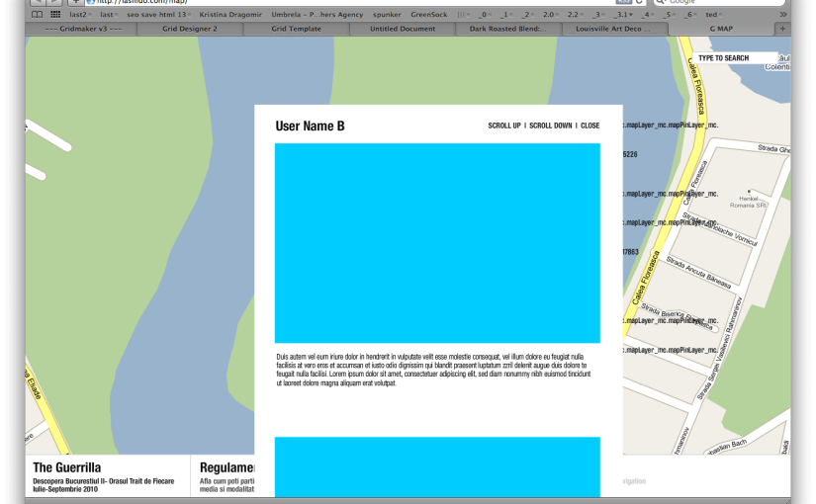The image size is (816, 504).
Task: Open Top Sites grid icon
Action: pos(55,15)
